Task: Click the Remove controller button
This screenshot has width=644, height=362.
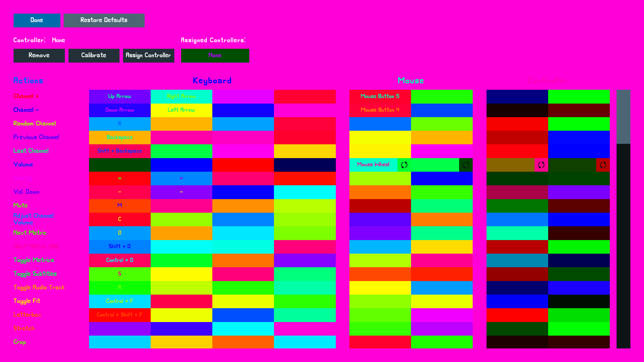Action: point(39,56)
